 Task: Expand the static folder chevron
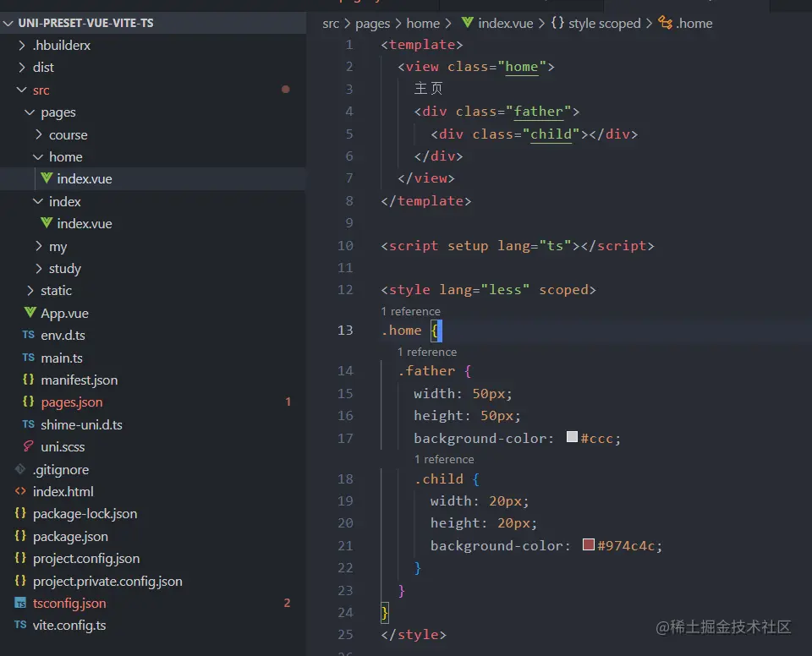coord(30,291)
